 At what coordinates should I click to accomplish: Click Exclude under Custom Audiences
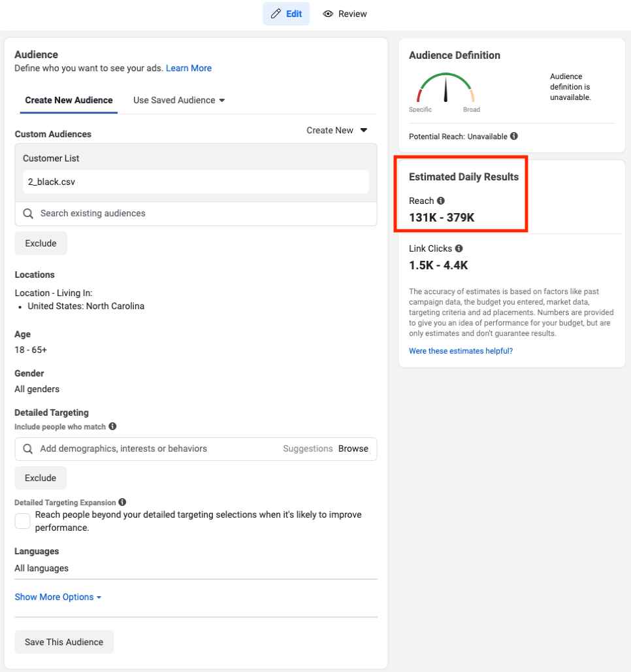(40, 243)
